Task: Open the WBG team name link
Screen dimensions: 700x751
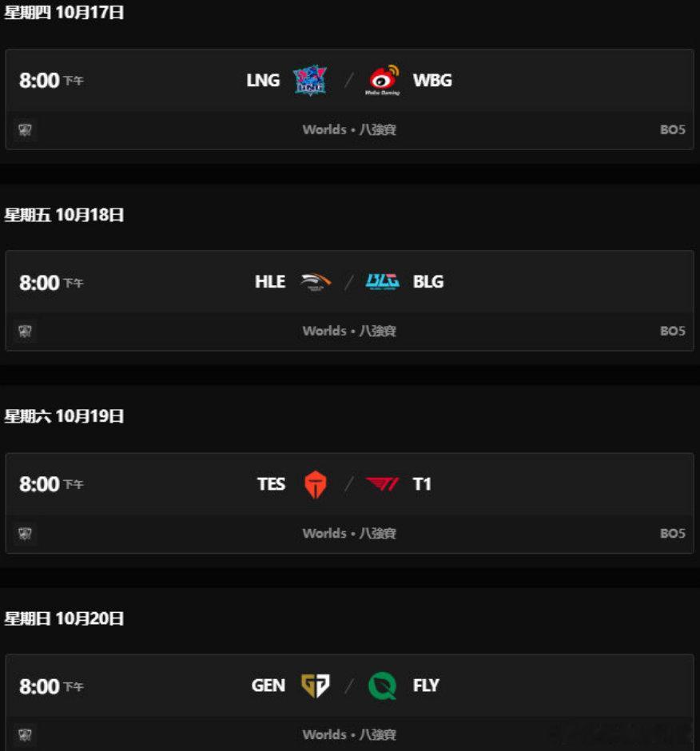Action: [432, 80]
